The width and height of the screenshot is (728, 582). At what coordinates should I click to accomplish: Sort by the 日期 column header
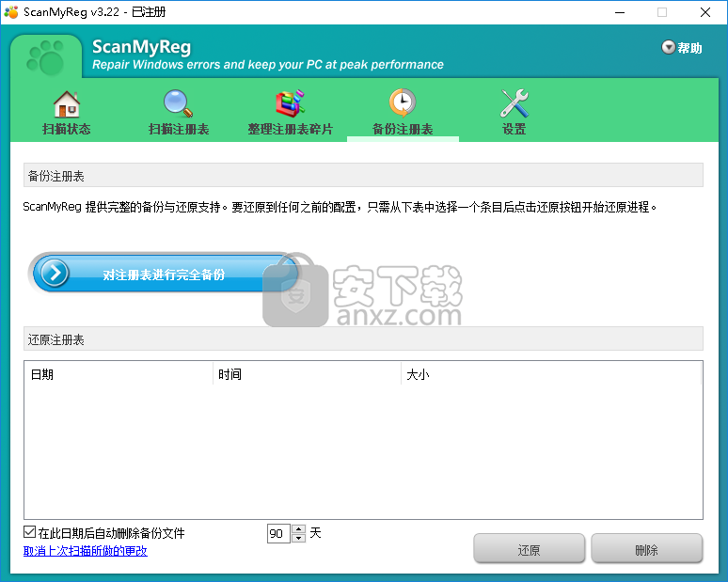(119, 374)
